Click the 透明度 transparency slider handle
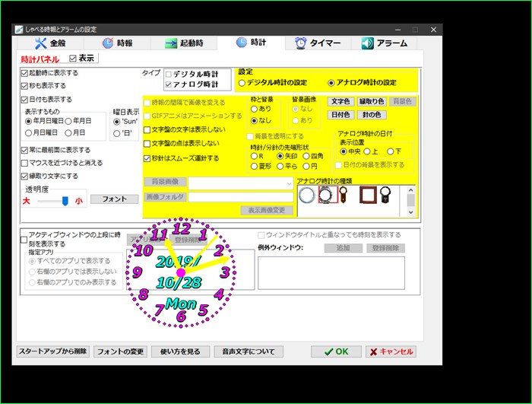The image size is (532, 404). [x=65, y=201]
